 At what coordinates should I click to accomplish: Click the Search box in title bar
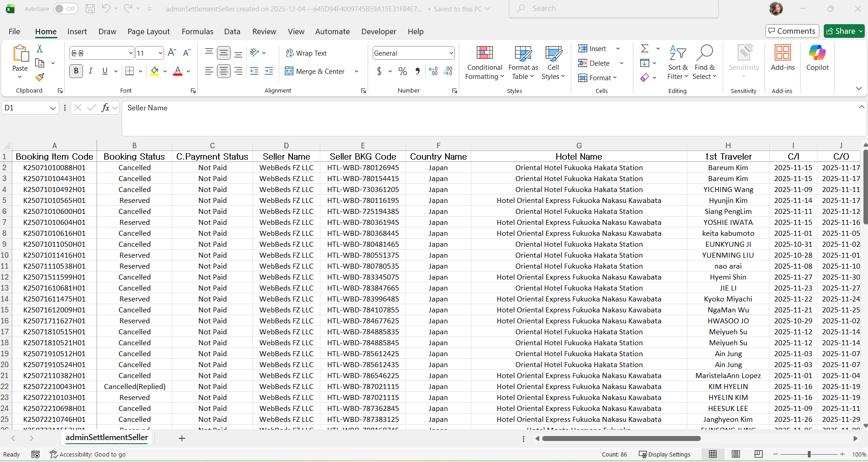(613, 9)
